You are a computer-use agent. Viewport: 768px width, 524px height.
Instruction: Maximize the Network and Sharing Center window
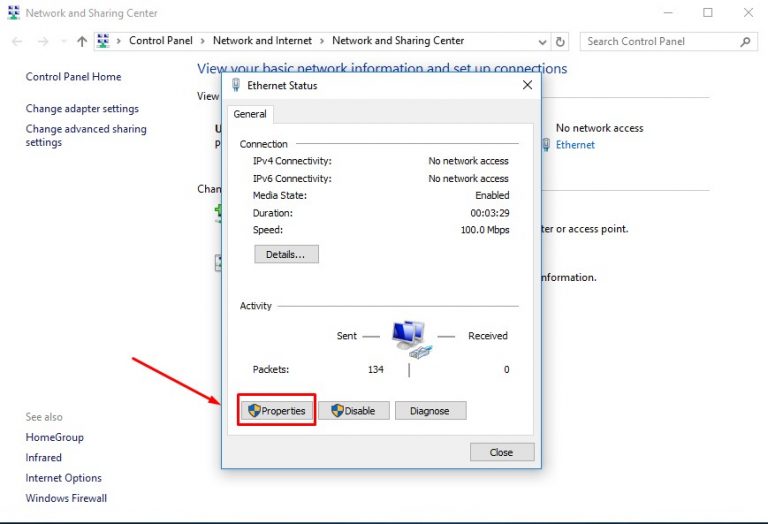click(708, 13)
